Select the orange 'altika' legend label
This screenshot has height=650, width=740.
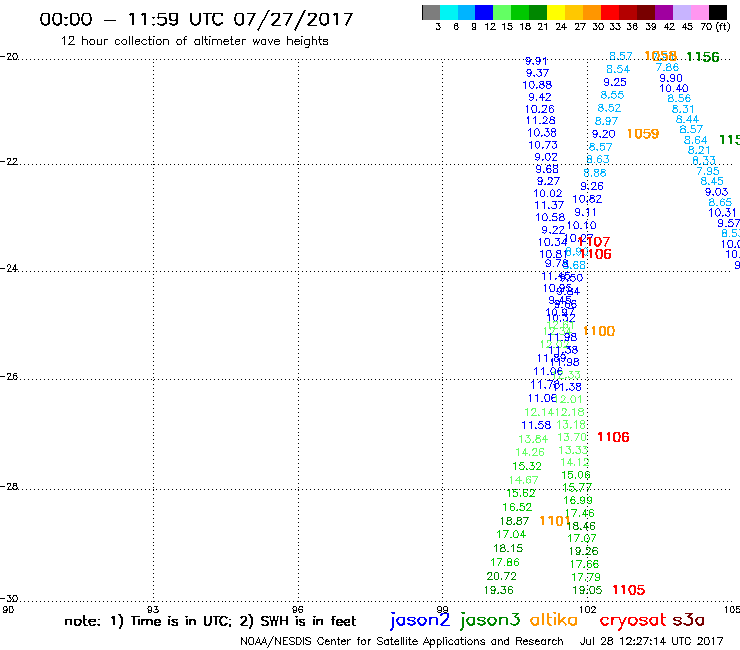click(x=554, y=619)
